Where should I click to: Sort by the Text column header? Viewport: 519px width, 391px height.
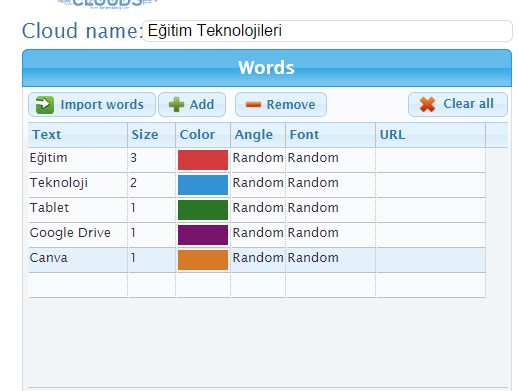tap(78, 135)
